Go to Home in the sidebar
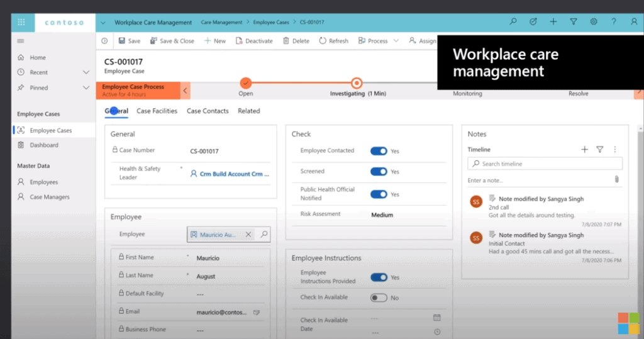644x339 pixels. coord(37,57)
